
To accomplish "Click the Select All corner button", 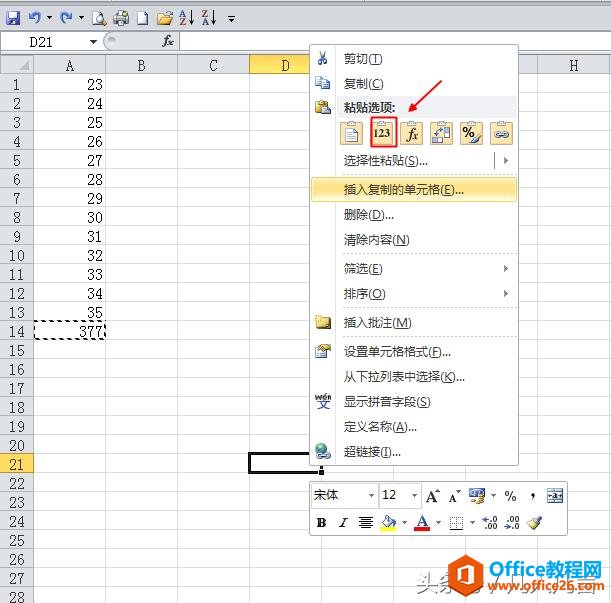I will 17,65.
